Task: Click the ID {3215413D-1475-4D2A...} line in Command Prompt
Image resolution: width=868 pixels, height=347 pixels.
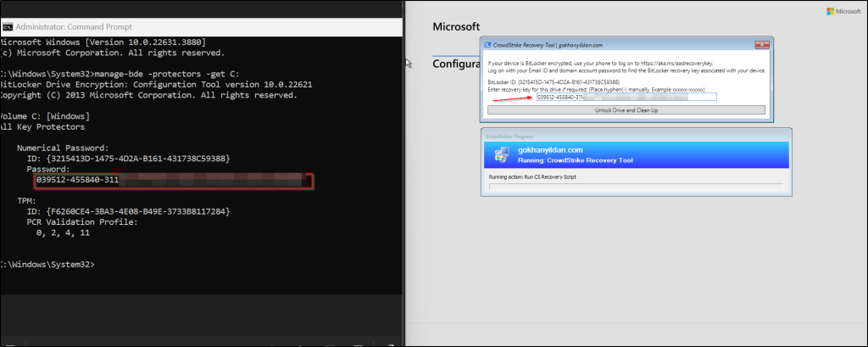Action: click(x=128, y=160)
